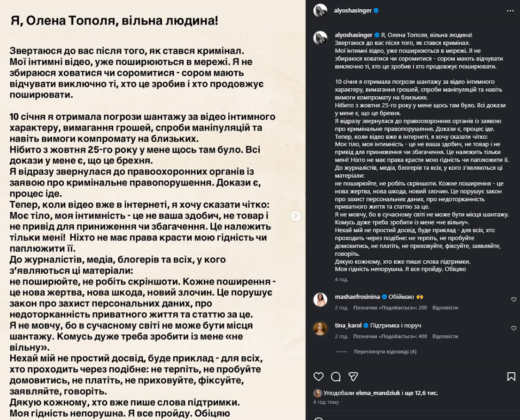
Task: Go to next slide arrow
Action: point(296,216)
